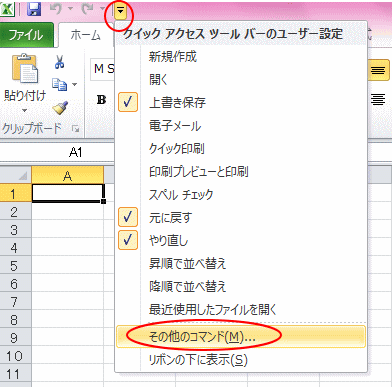Select row 10 header
This screenshot has width=392, height=387.
tap(15, 356)
